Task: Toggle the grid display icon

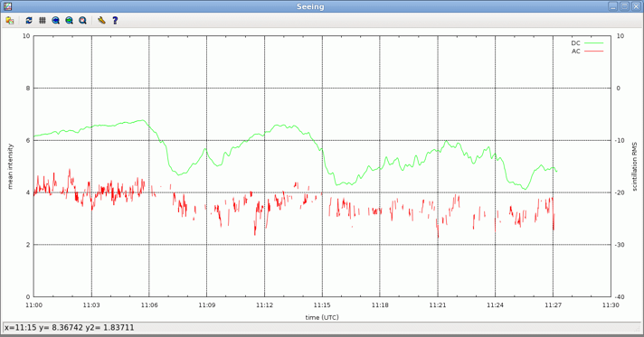Action: click(43, 20)
